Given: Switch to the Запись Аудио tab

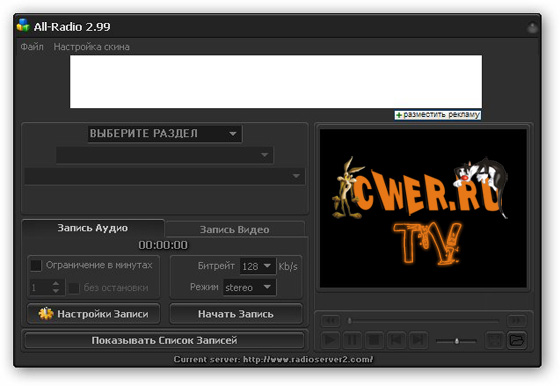Looking at the screenshot, I should tap(93, 228).
